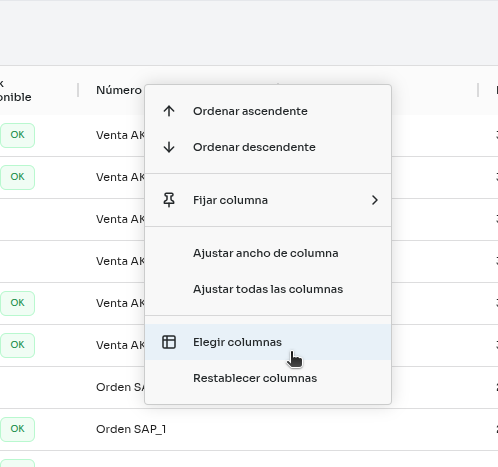498x467 pixels.
Task: Click the table columns icon
Action: point(169,342)
